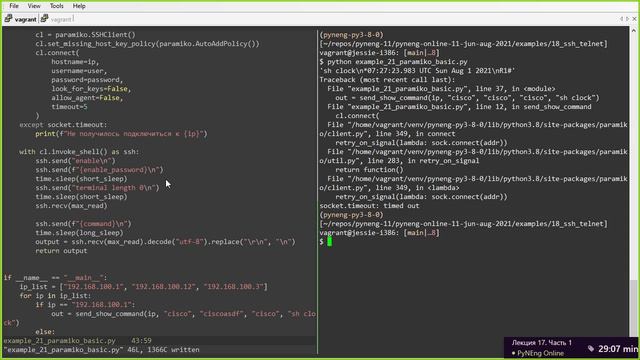Image resolution: width=640 pixels, height=360 pixels.
Task: Click the terminal scrollbar up arrow
Action: 633,31
